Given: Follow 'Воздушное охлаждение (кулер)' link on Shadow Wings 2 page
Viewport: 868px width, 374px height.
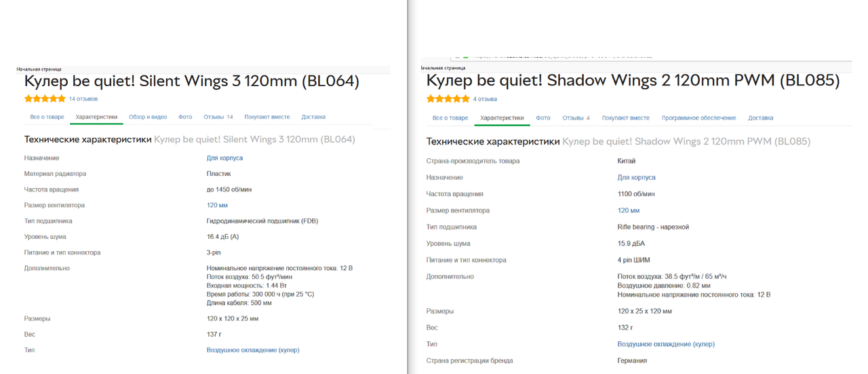Looking at the screenshot, I should point(666,344).
